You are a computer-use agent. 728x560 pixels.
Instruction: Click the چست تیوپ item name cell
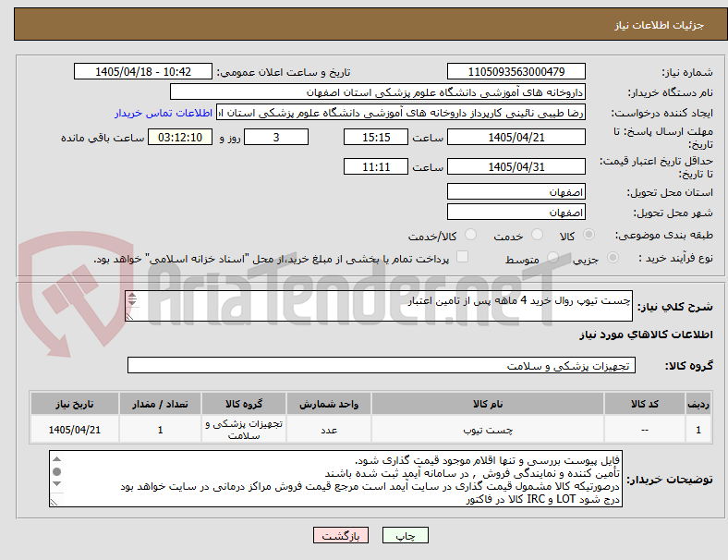[x=488, y=430]
